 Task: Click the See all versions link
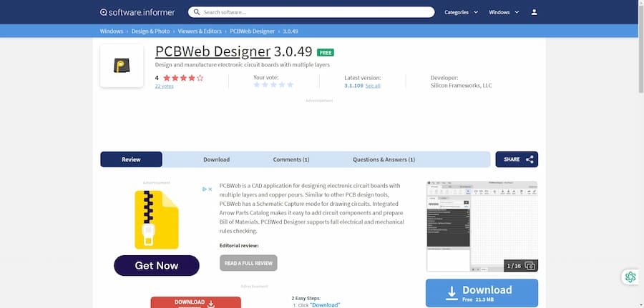click(373, 86)
